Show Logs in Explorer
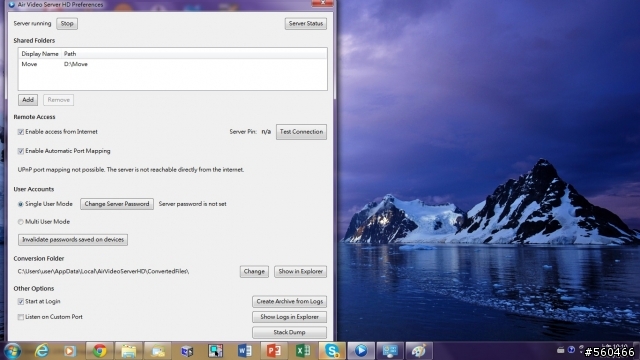Image resolution: width=640 pixels, height=360 pixels. click(289, 317)
